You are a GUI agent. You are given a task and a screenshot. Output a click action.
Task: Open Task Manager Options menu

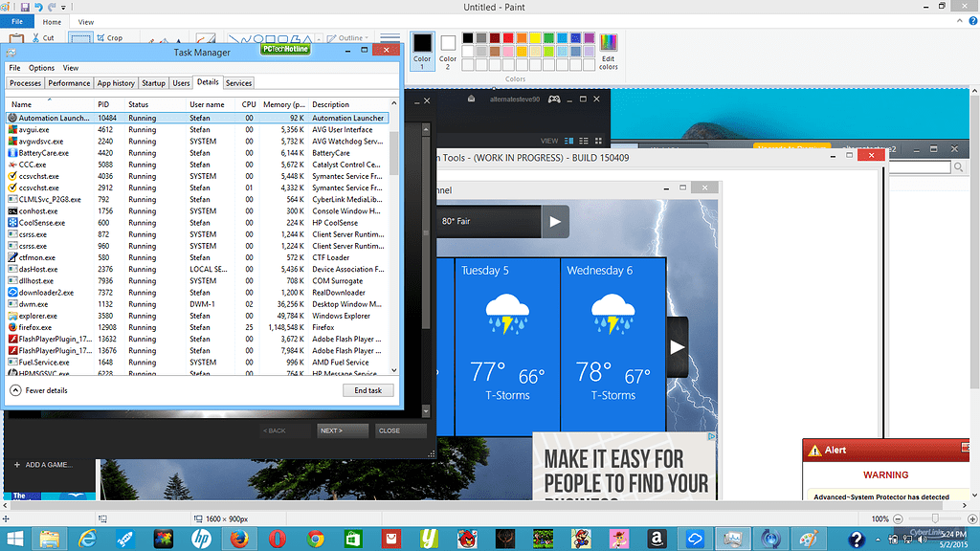41,68
